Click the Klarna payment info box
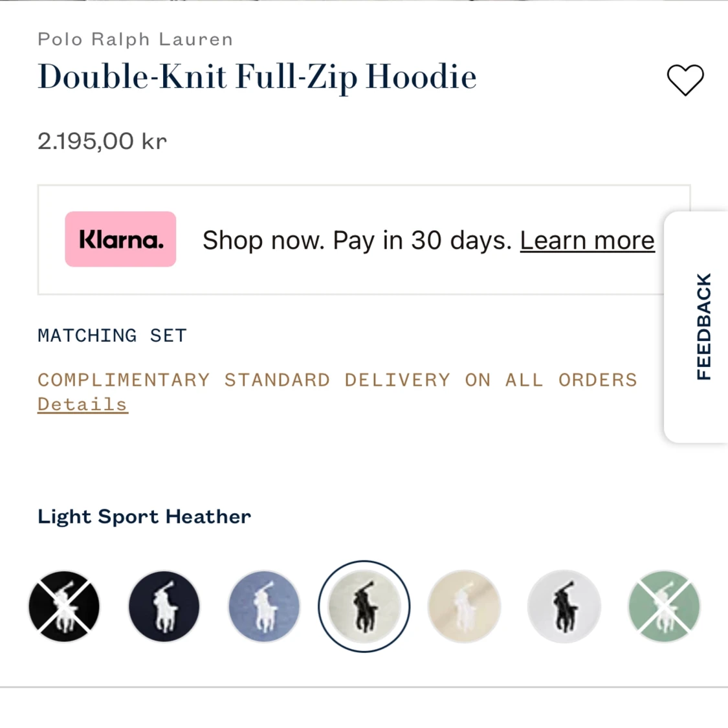This screenshot has height=728, width=728. 364,239
